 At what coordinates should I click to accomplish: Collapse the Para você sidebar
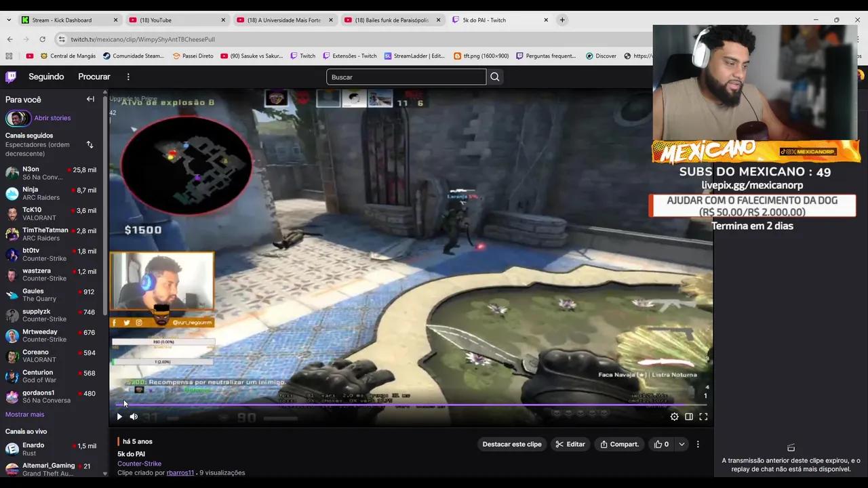(90, 99)
